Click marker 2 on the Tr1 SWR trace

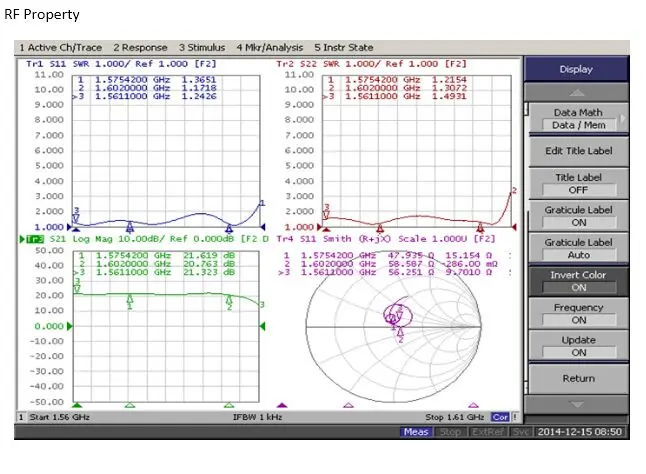click(x=229, y=228)
